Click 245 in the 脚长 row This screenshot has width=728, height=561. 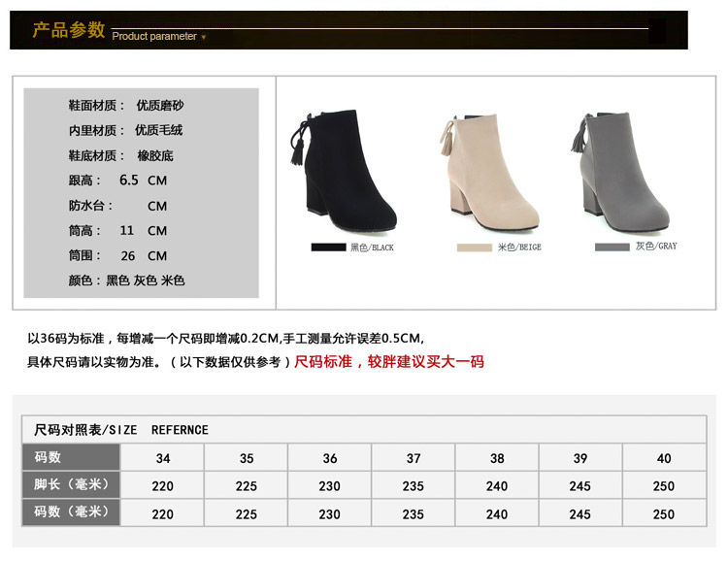(x=580, y=486)
